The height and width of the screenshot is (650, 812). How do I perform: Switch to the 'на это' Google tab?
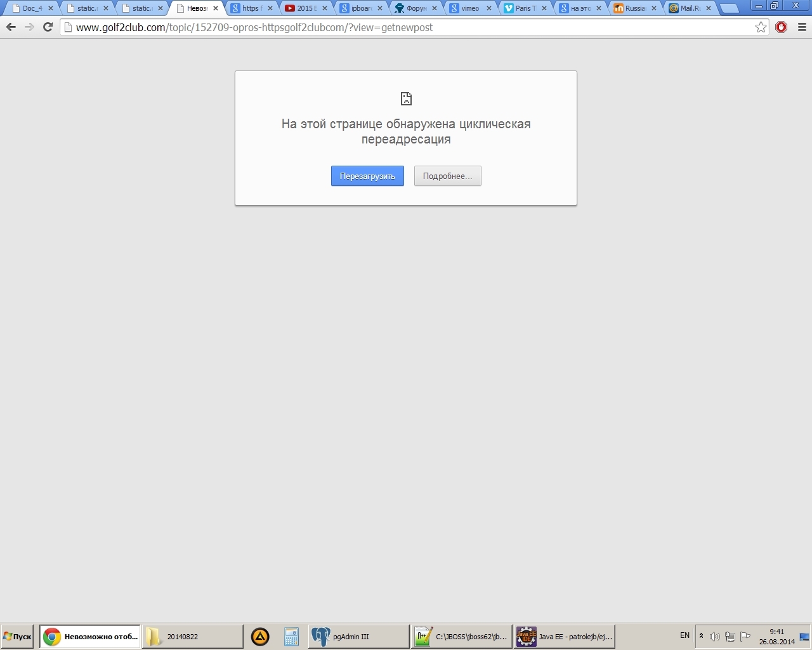click(x=580, y=8)
